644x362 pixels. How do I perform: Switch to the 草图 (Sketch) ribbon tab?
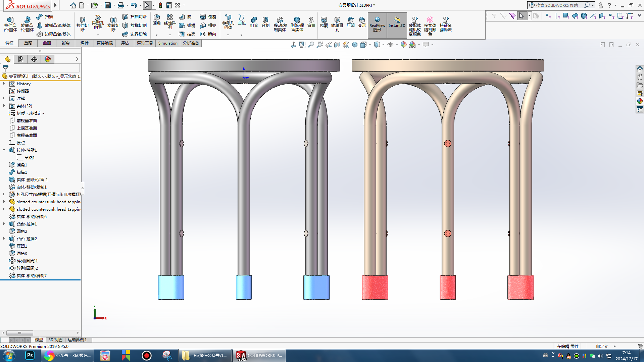[28, 43]
